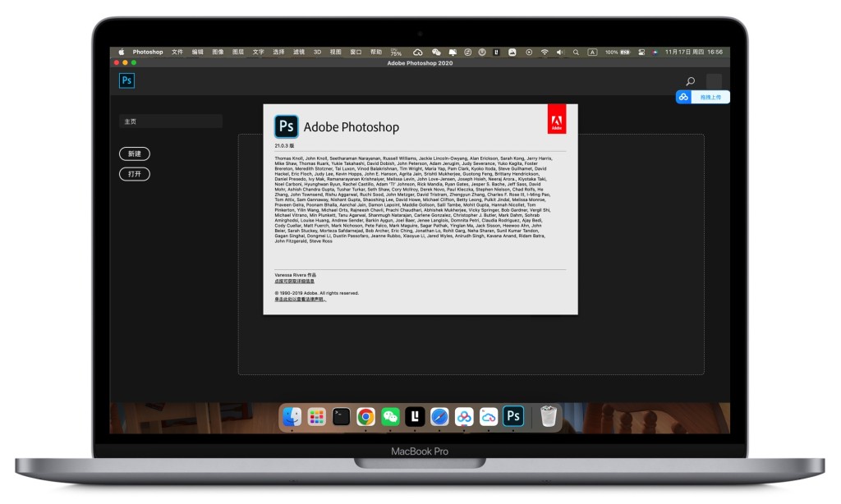
Task: Open the 滤镜 (Filter) menu
Action: (x=299, y=52)
